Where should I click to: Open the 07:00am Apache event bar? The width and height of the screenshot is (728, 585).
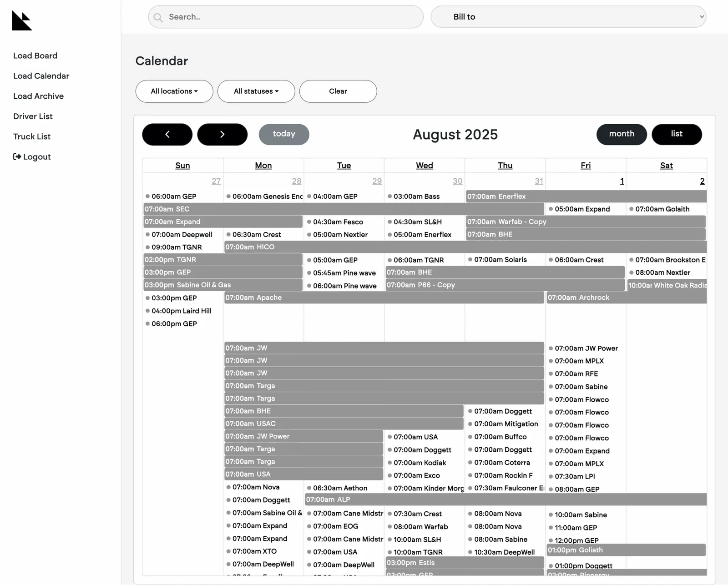[384, 298]
